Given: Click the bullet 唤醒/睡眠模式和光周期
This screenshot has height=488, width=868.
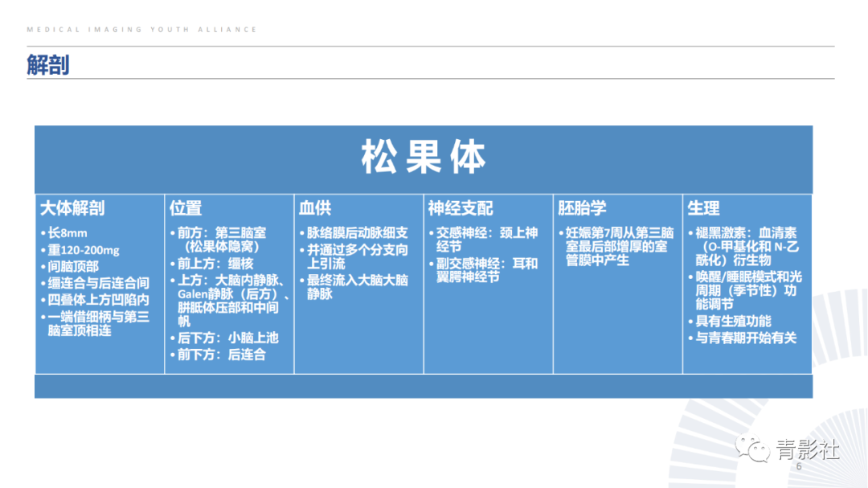Looking at the screenshot, I should click(x=746, y=290).
